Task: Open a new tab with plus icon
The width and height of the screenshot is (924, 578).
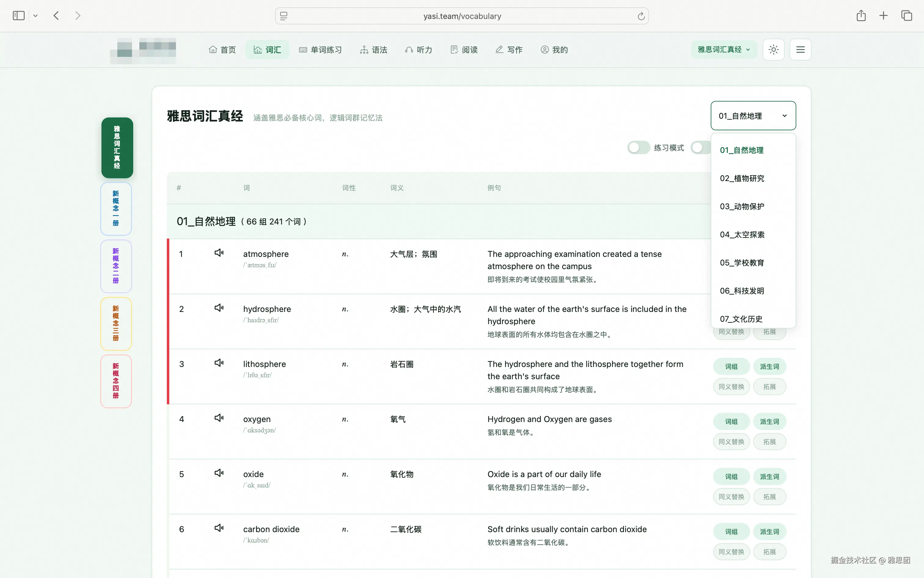Action: coord(884,16)
